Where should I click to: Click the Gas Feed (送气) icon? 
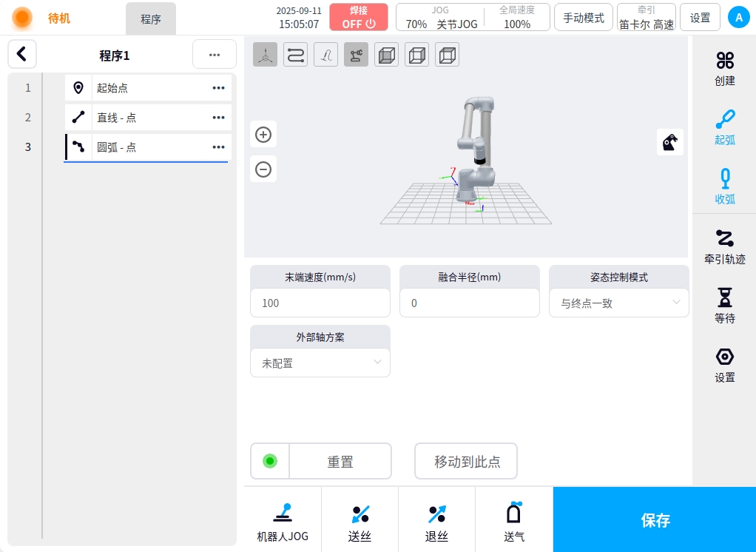click(514, 521)
